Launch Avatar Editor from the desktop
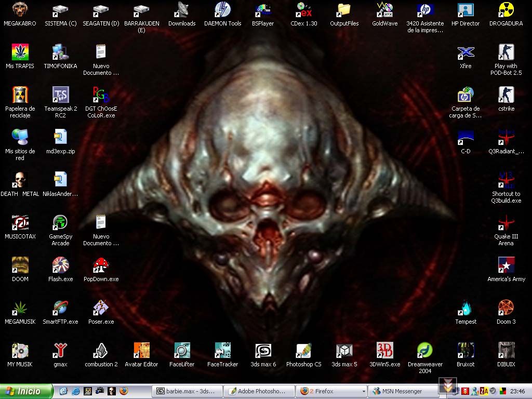 tap(141, 350)
